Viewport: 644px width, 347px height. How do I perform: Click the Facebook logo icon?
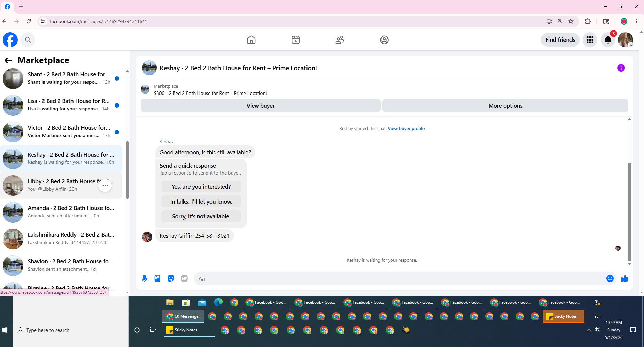pyautogui.click(x=10, y=40)
